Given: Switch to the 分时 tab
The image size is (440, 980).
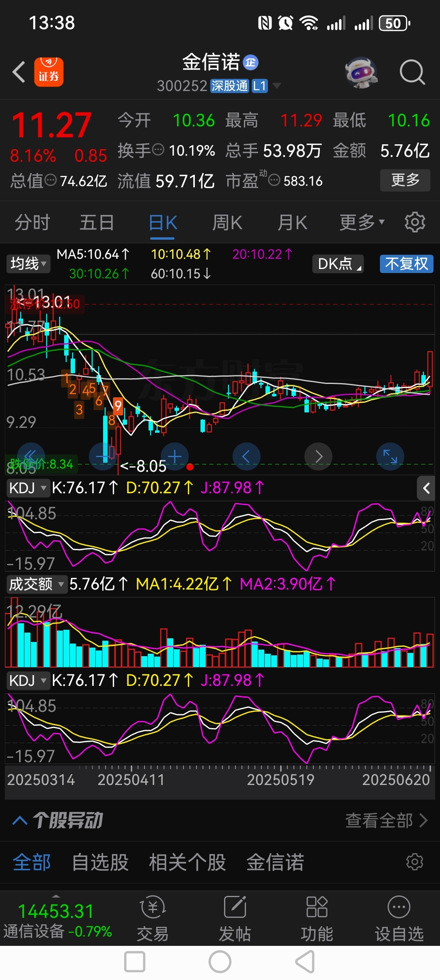Looking at the screenshot, I should (32, 222).
